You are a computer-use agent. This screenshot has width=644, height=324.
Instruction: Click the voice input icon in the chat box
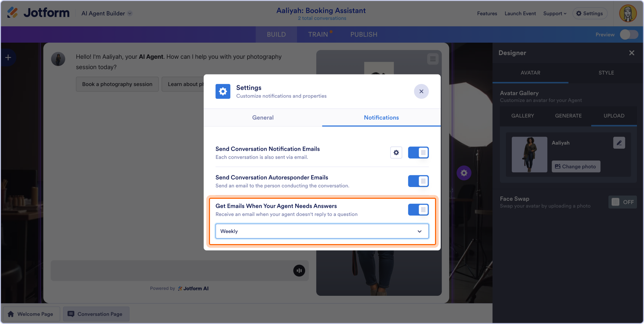(299, 271)
